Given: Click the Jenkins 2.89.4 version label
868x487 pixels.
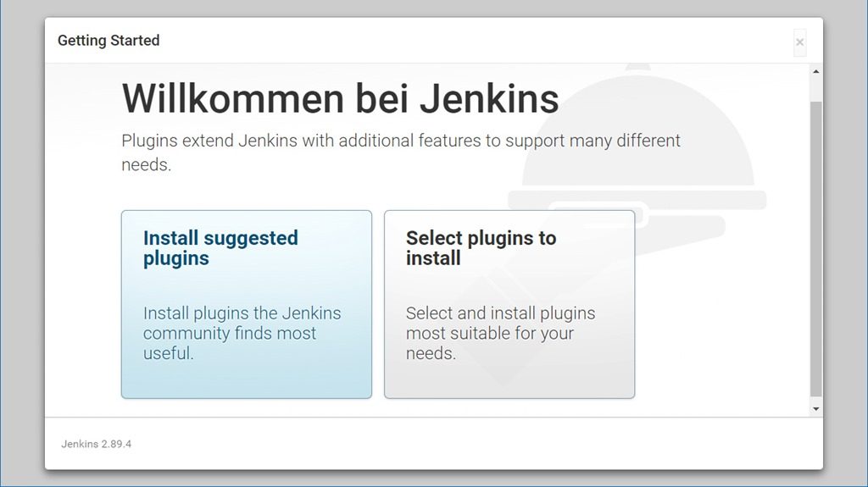Looking at the screenshot, I should pos(96,444).
